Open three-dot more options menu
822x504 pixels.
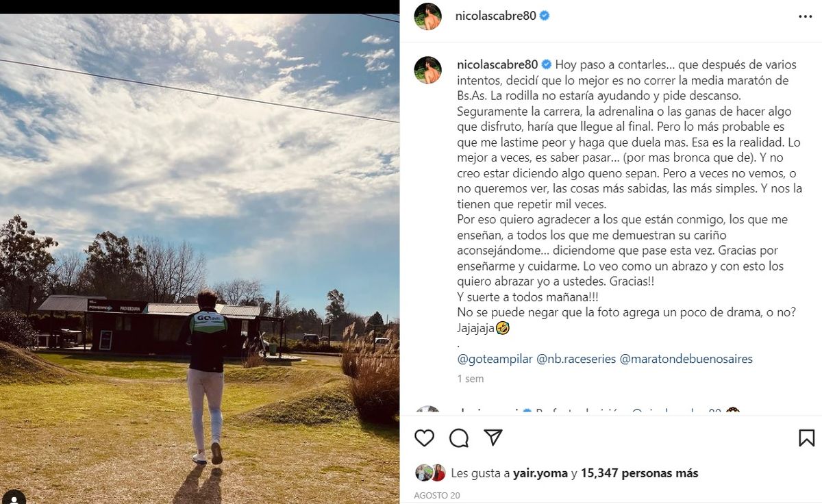(805, 16)
